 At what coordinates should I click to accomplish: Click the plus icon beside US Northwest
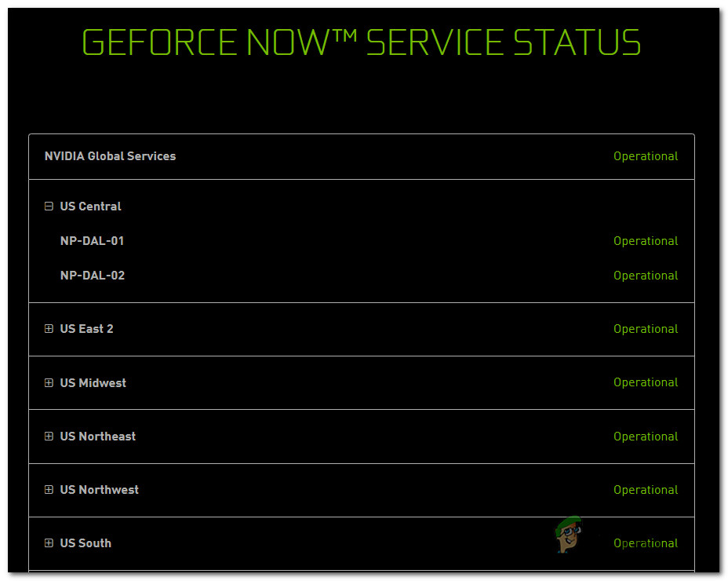[x=49, y=490]
